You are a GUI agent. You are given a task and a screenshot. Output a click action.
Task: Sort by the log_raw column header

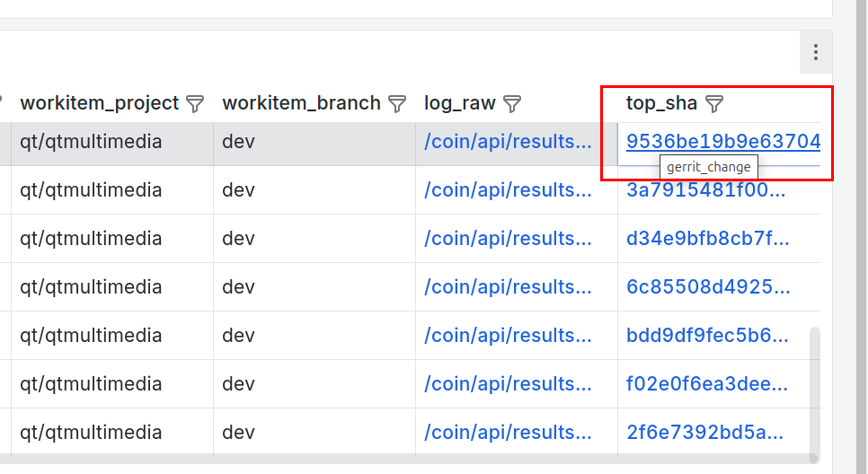click(459, 103)
